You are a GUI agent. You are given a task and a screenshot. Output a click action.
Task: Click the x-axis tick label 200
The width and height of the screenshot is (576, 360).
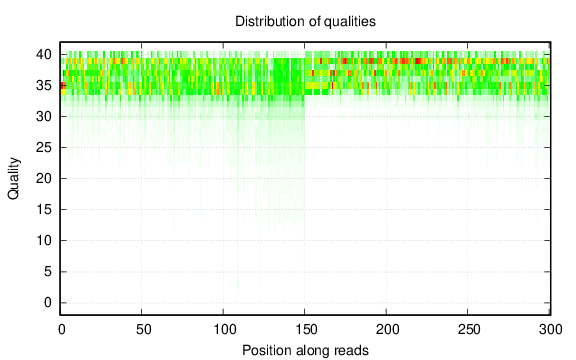pos(387,330)
